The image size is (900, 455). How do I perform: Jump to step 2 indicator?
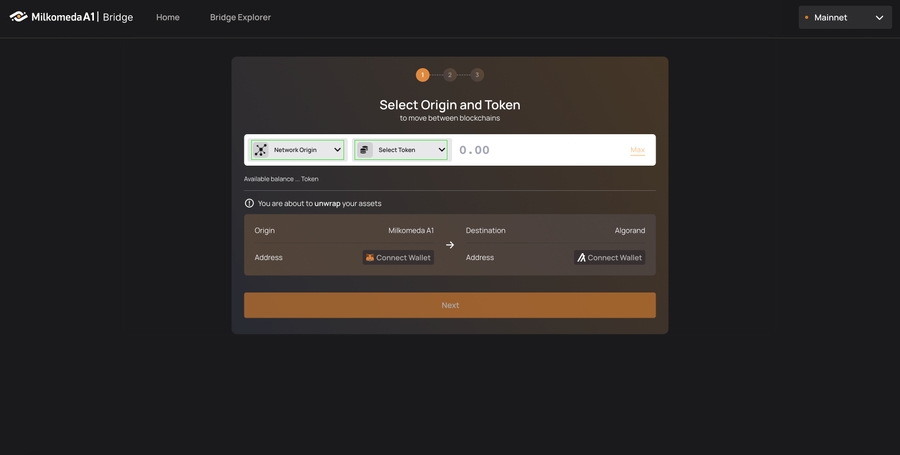tap(450, 75)
